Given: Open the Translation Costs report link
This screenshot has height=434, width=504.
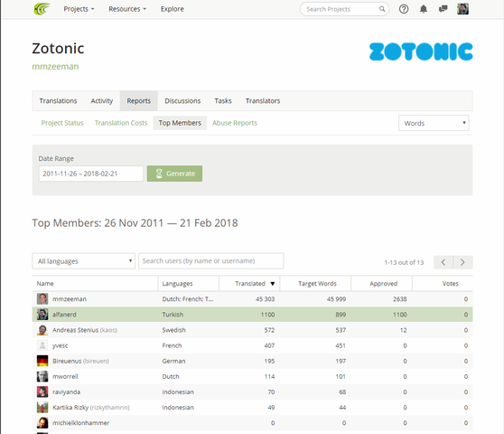Looking at the screenshot, I should (121, 123).
